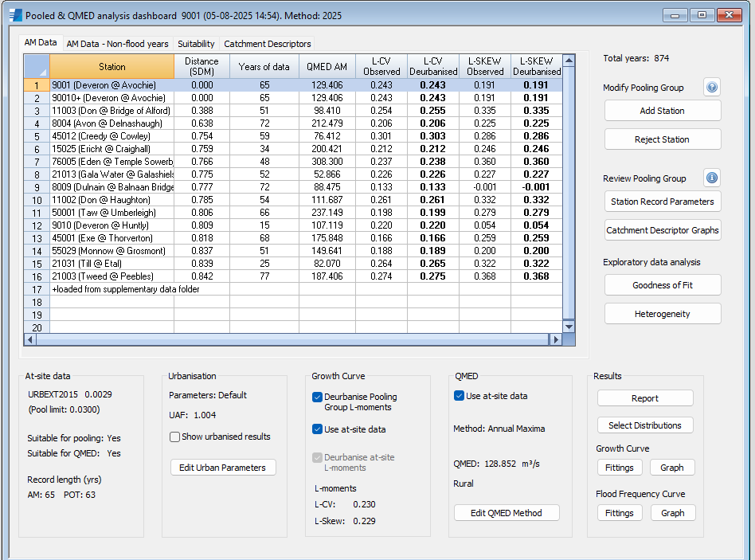Click Edit QMED Method button
This screenshot has width=755, height=560.
(x=507, y=513)
